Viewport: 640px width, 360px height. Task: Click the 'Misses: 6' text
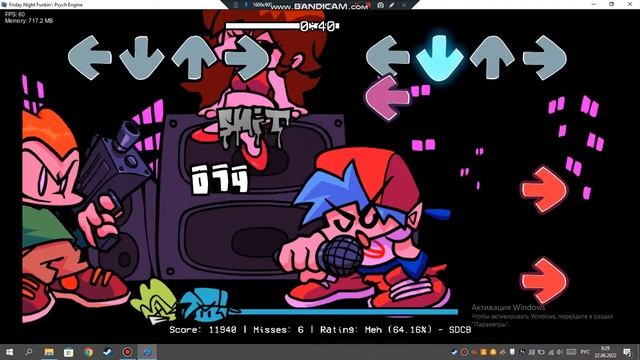pyautogui.click(x=278, y=329)
